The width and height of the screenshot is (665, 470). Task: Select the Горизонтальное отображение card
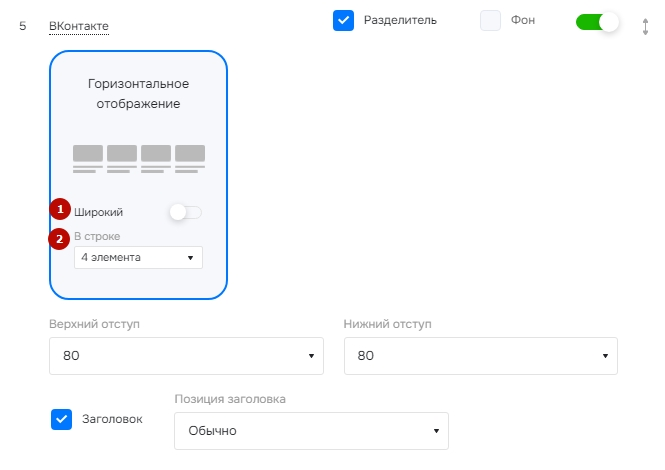point(138,175)
